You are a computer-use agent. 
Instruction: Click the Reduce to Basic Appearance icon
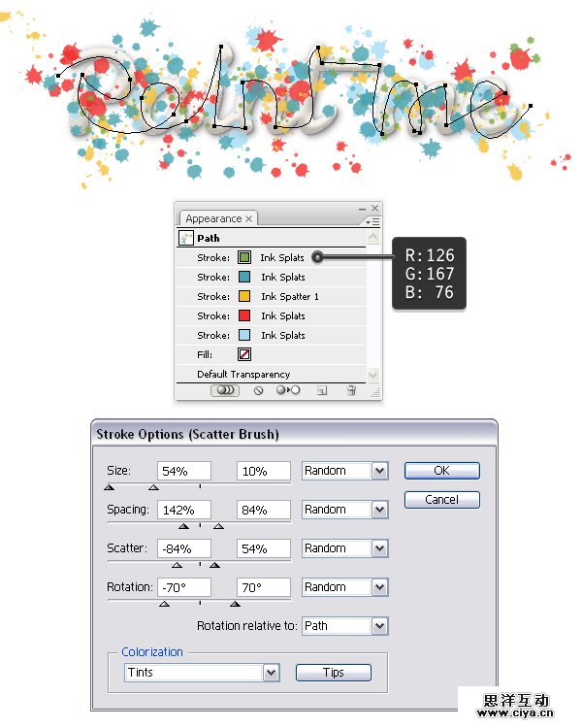coord(289,390)
